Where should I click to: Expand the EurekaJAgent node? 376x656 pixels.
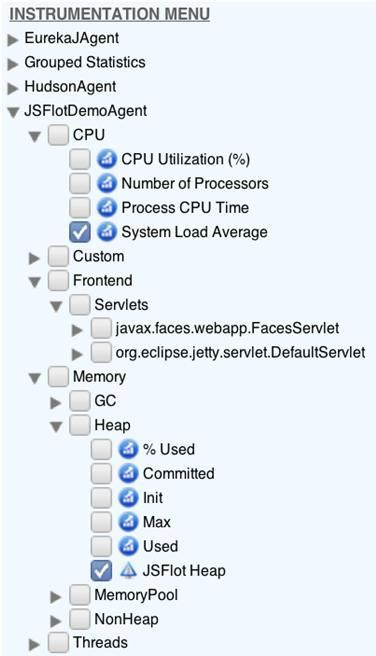13,40
